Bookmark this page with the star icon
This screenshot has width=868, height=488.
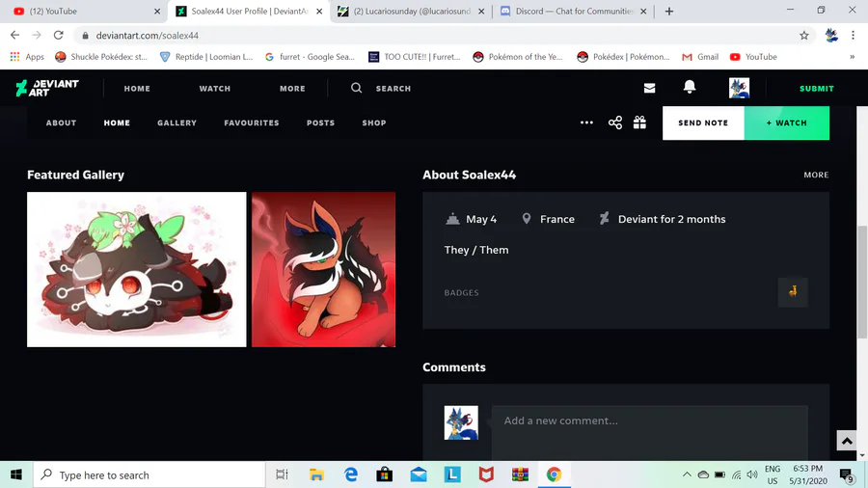pos(803,36)
